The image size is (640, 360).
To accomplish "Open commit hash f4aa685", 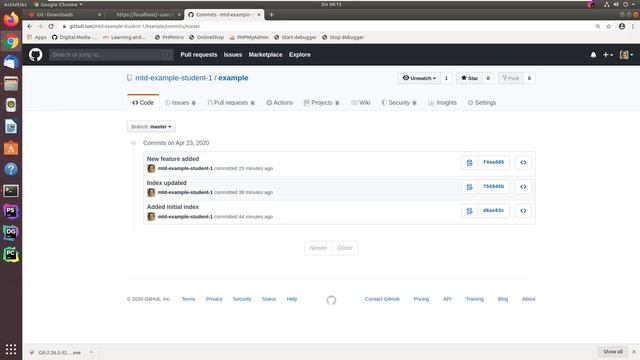I will point(493,162).
